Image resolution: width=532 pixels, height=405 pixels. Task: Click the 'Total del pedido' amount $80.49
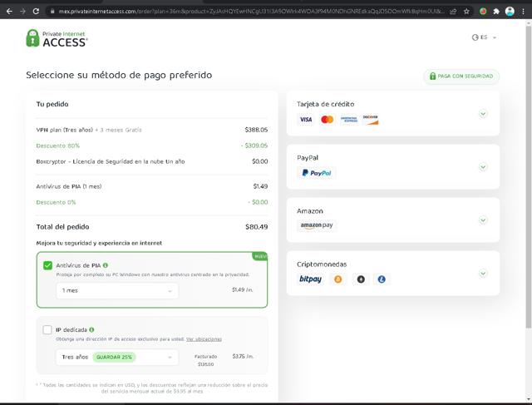pyautogui.click(x=257, y=227)
